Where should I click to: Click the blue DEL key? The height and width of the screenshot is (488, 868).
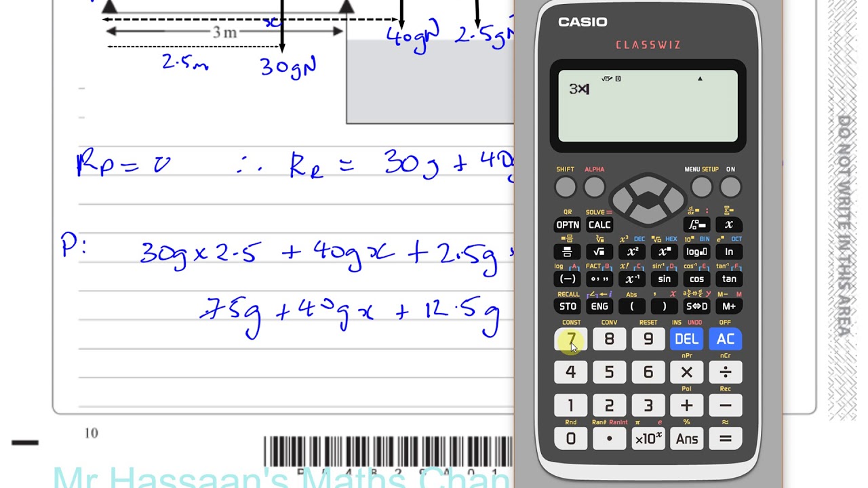click(x=686, y=339)
